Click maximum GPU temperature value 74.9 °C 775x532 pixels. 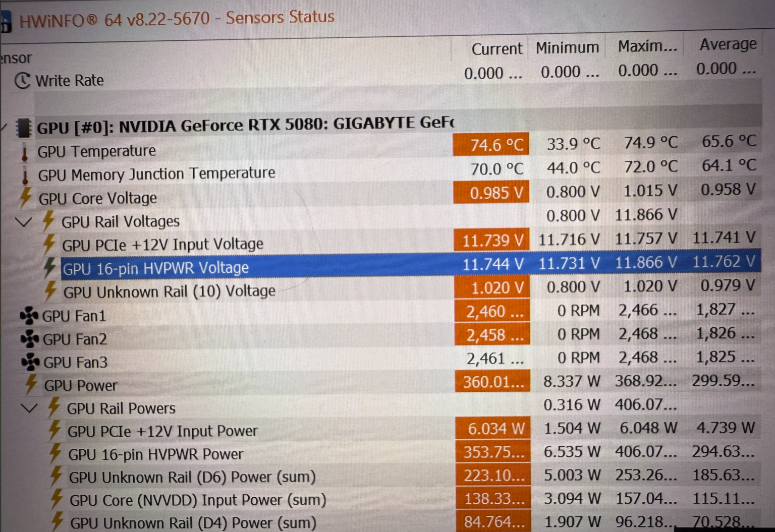coord(650,143)
